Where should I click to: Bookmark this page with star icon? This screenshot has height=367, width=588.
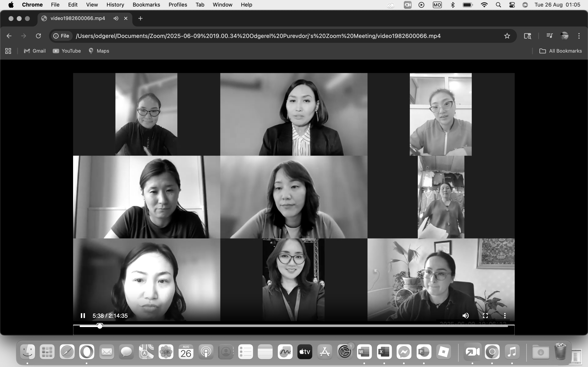(x=507, y=36)
